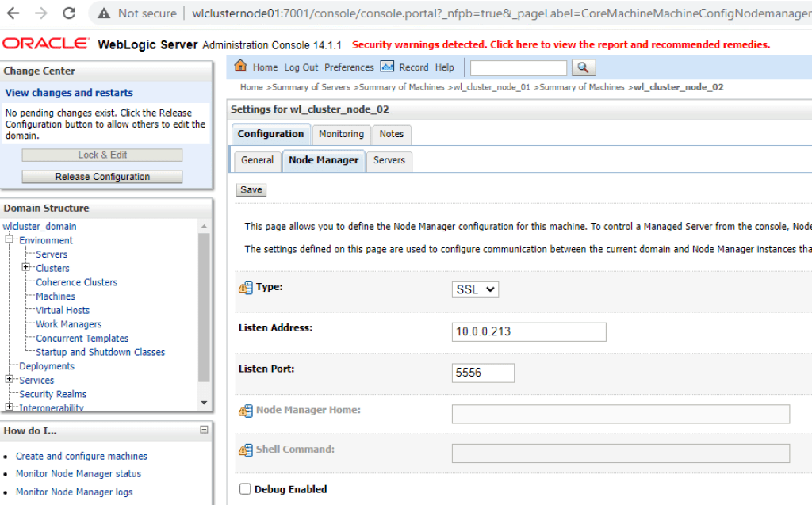Open the Servers sub-tab
Viewport: 812px width, 505px height.
(x=389, y=160)
